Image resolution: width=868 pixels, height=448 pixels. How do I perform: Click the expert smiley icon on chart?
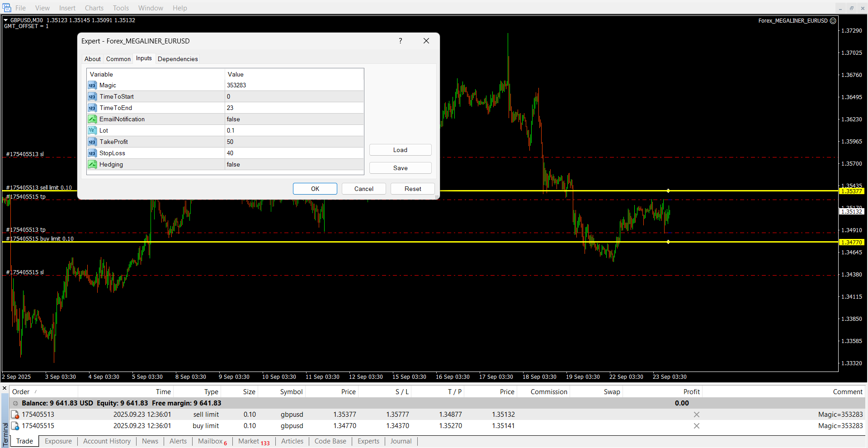[833, 21]
